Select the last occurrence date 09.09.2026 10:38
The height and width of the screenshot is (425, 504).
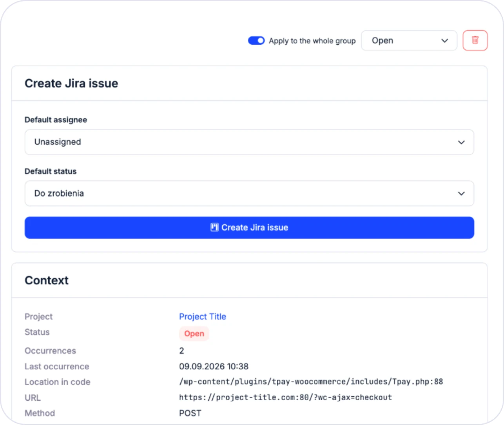[x=214, y=366]
